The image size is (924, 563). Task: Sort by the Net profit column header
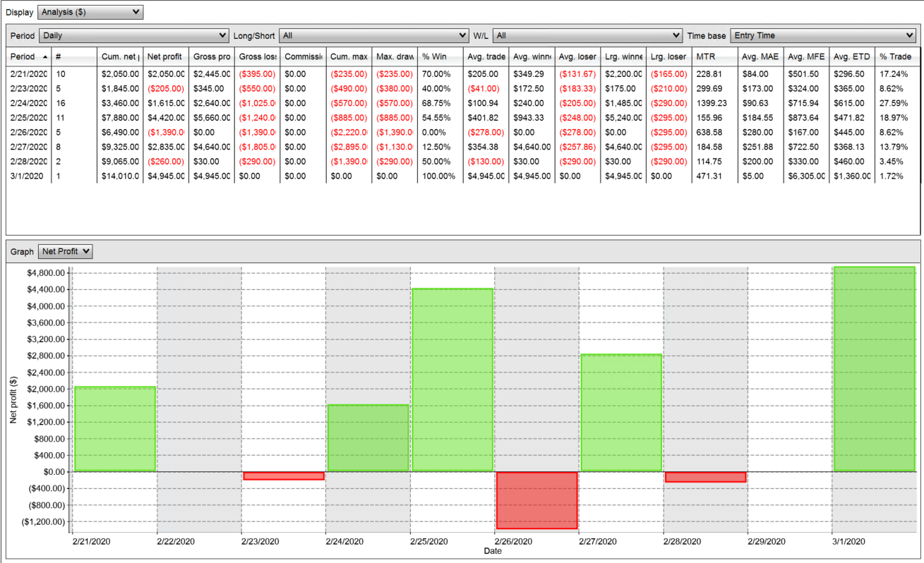click(166, 56)
